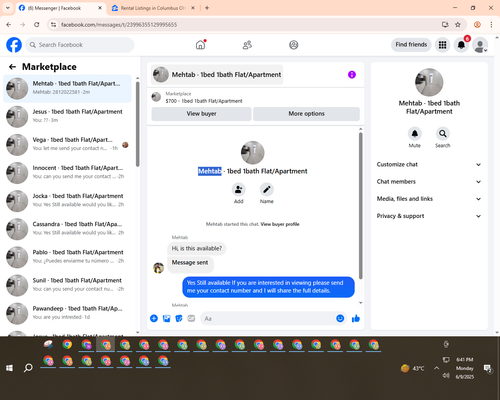Screen dimensions: 500x400
Task: Click the chat messages scrollbar
Action: tap(360, 206)
